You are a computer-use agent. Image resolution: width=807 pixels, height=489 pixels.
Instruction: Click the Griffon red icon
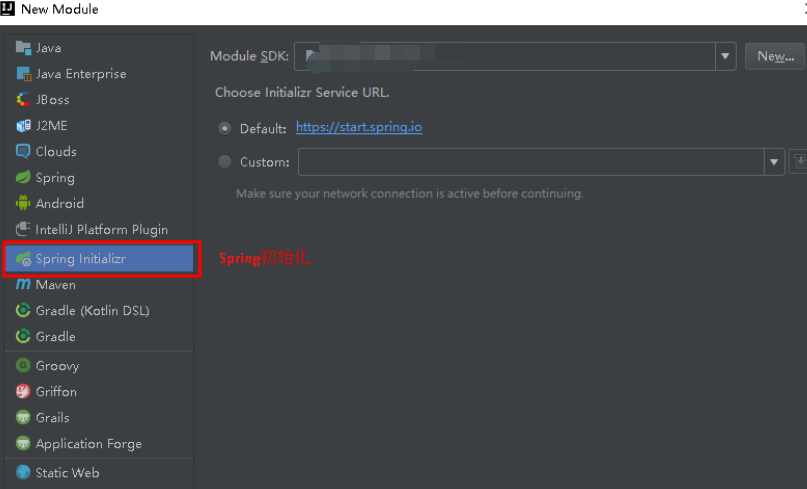(x=23, y=391)
